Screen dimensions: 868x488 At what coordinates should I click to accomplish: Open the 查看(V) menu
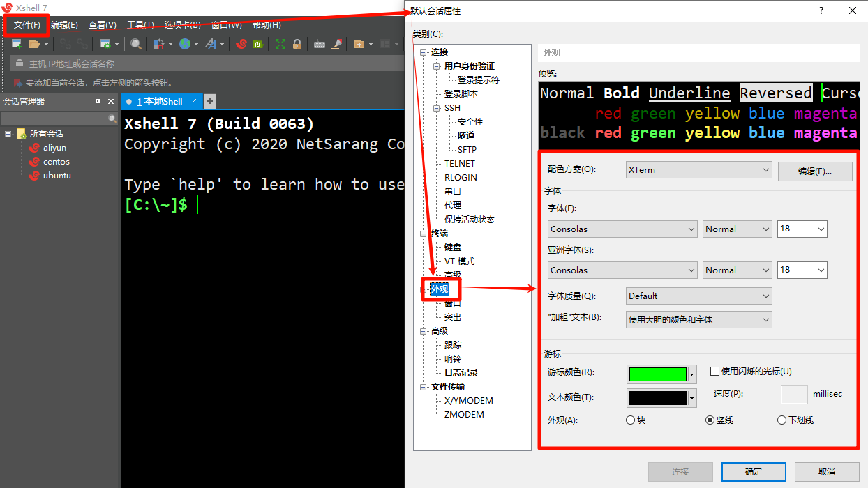coord(102,25)
